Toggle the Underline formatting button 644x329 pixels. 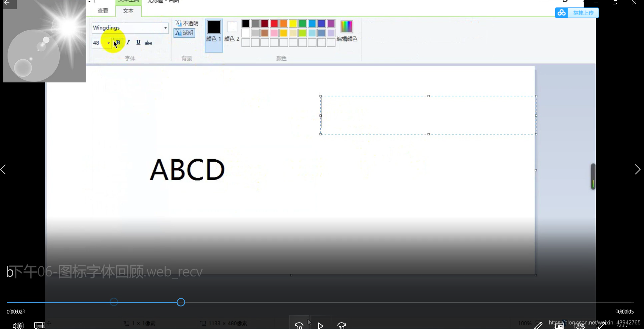pyautogui.click(x=138, y=42)
